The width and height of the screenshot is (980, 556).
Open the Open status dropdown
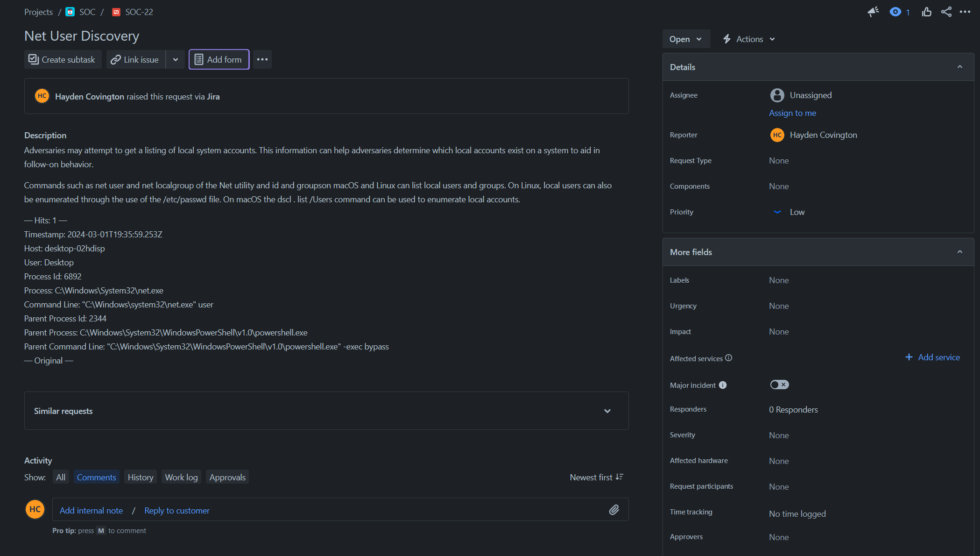pos(685,39)
